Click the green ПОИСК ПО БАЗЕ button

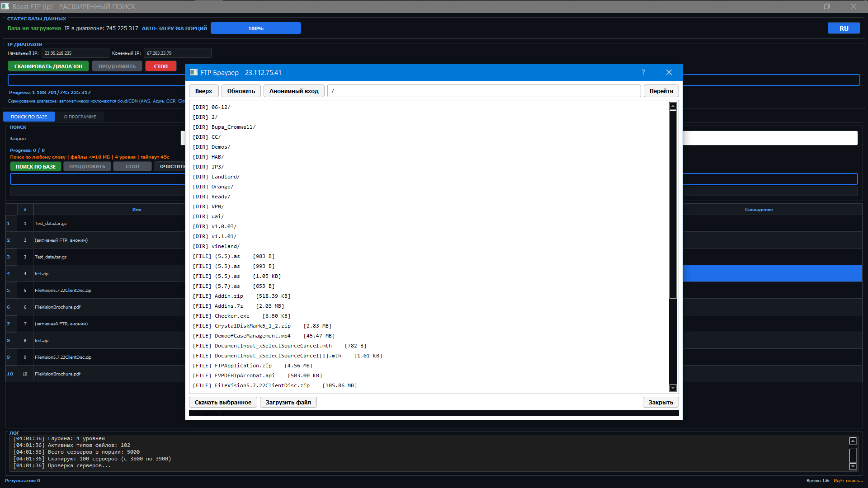tap(36, 166)
